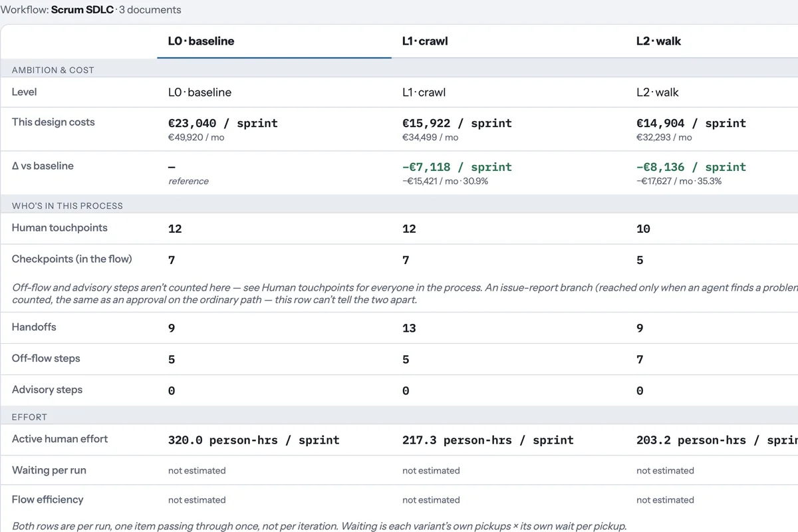Click the 'This design costs' row label
Viewport: 798px width, 532px height.
click(53, 122)
